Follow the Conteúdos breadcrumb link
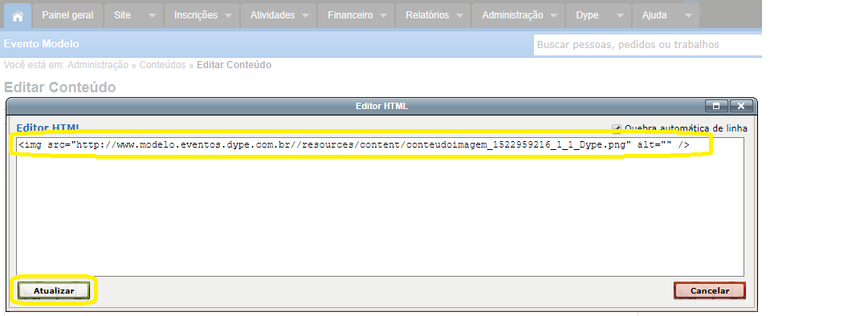Image resolution: width=868 pixels, height=316 pixels. (162, 65)
